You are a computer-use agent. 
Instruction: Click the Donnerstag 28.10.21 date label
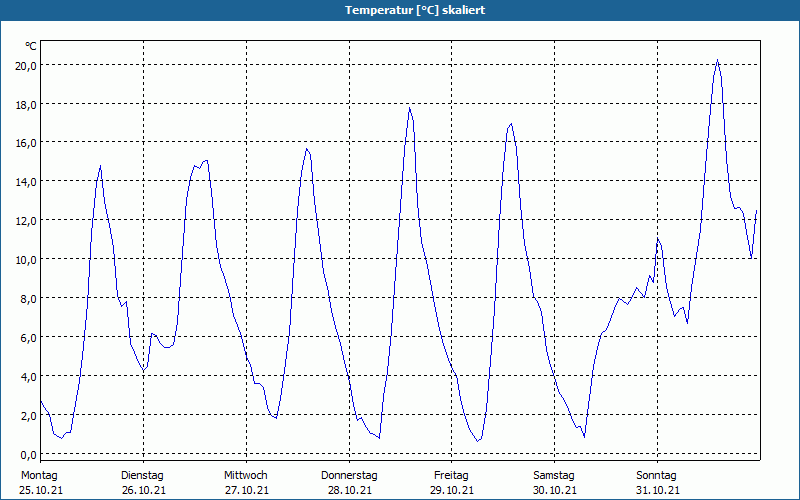coord(349,483)
